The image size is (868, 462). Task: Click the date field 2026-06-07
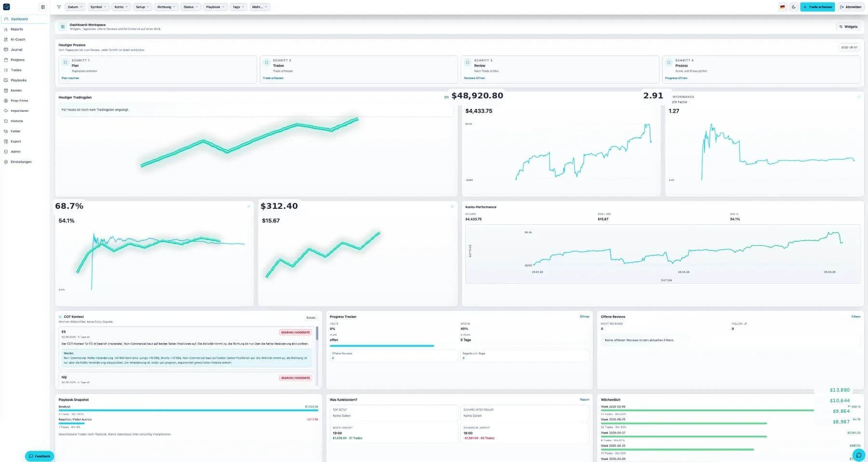point(849,47)
